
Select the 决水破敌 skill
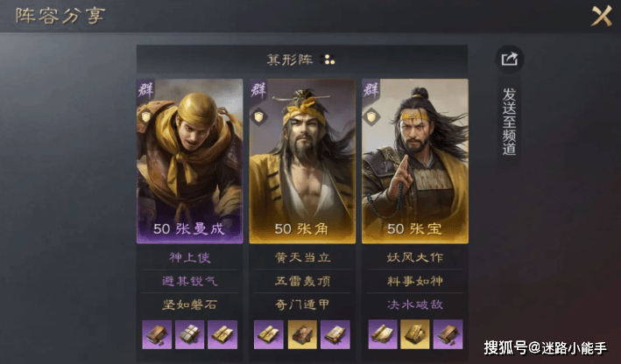[x=414, y=304]
